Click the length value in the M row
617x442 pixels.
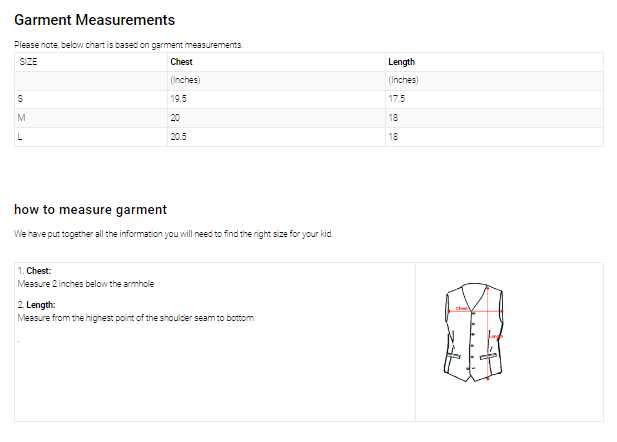tap(393, 118)
